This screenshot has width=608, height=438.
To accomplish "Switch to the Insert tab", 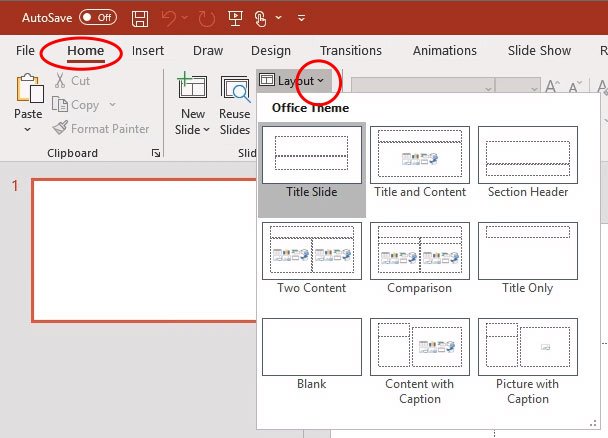I will click(148, 51).
